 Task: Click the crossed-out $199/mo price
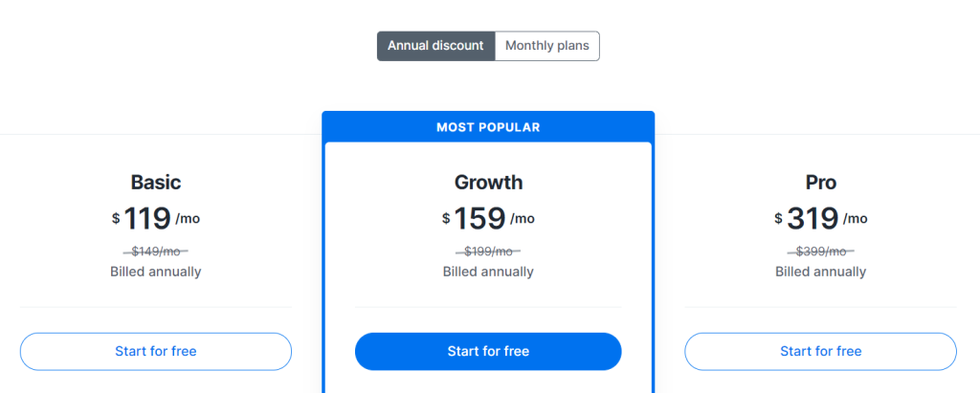(x=488, y=251)
